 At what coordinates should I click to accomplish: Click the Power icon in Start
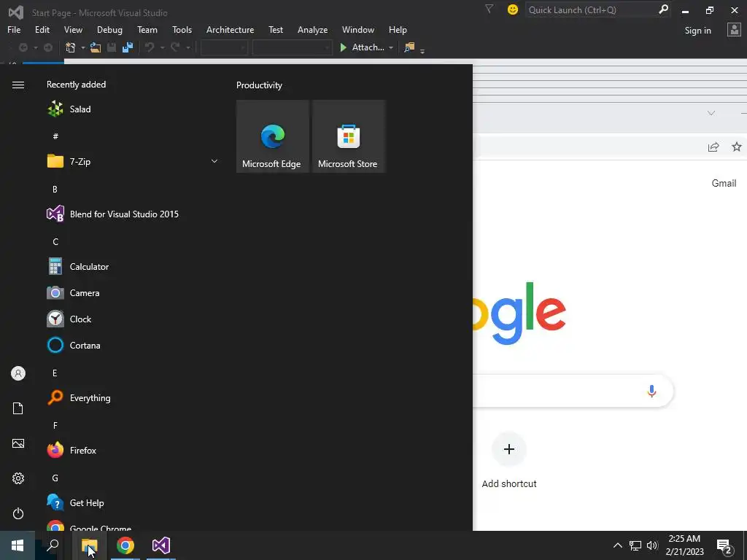click(x=18, y=513)
